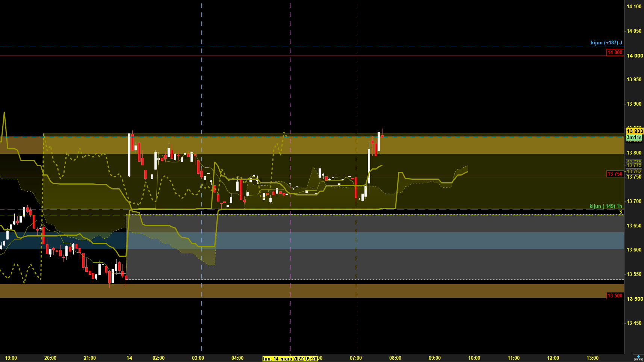Click the 12:00 time axis label

553,358
